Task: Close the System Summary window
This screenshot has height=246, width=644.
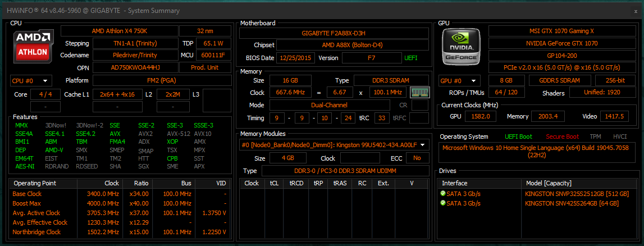Action: [x=636, y=11]
